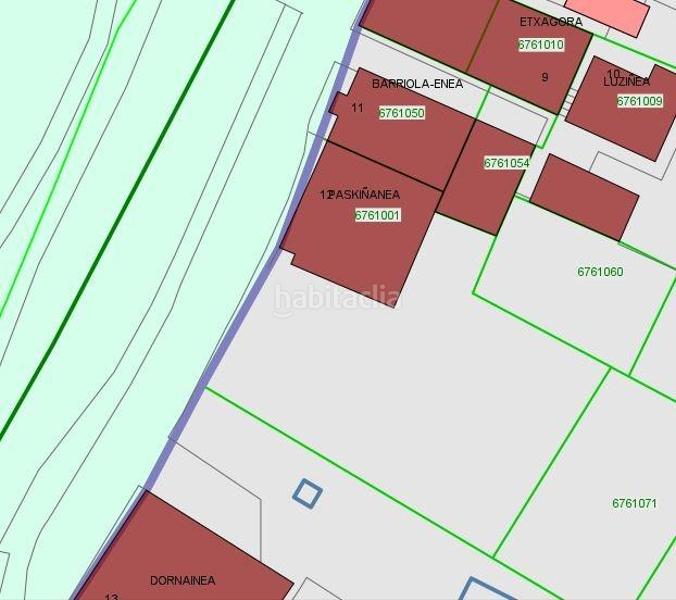
Task: Click the BARRIOLA-ENEA building name
Action: click(x=417, y=84)
